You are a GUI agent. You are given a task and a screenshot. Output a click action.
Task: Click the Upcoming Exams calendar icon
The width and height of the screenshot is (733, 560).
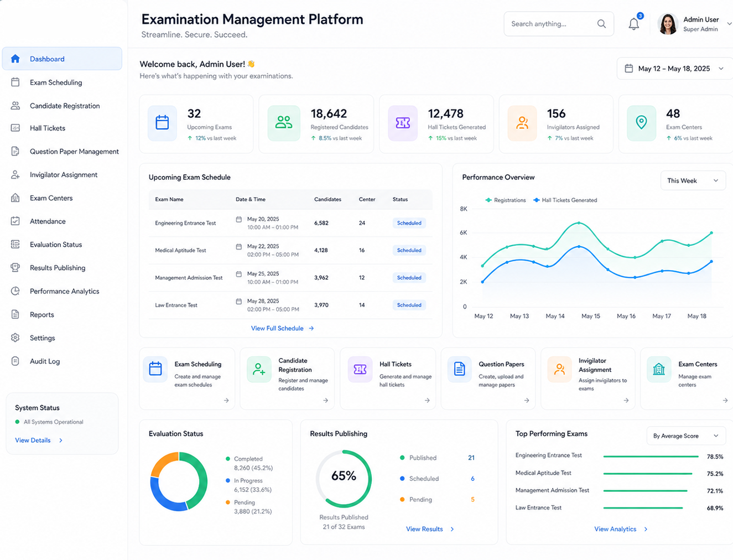(162, 123)
